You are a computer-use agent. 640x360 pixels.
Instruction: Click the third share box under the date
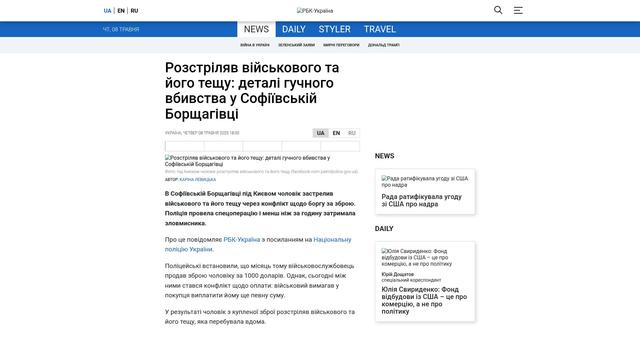click(x=262, y=146)
